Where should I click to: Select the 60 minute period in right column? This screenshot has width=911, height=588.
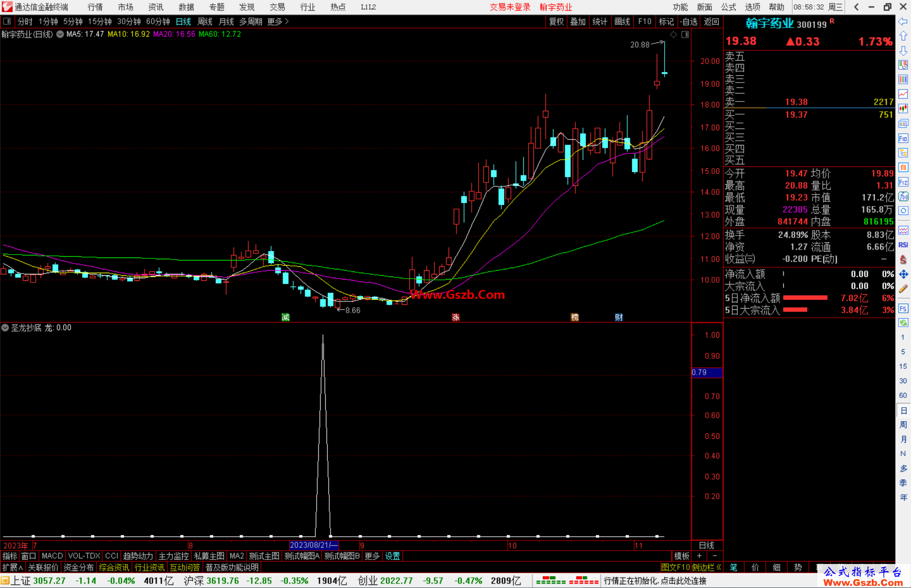pos(903,395)
